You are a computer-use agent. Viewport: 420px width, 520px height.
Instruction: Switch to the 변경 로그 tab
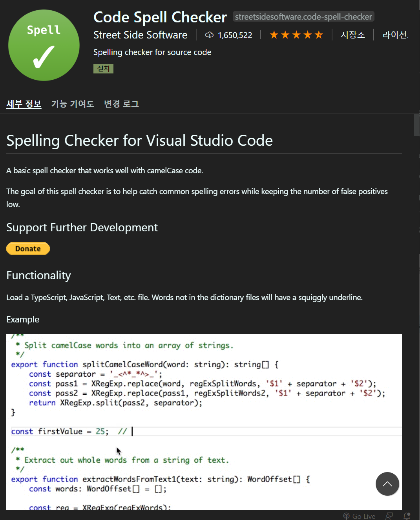tap(121, 104)
